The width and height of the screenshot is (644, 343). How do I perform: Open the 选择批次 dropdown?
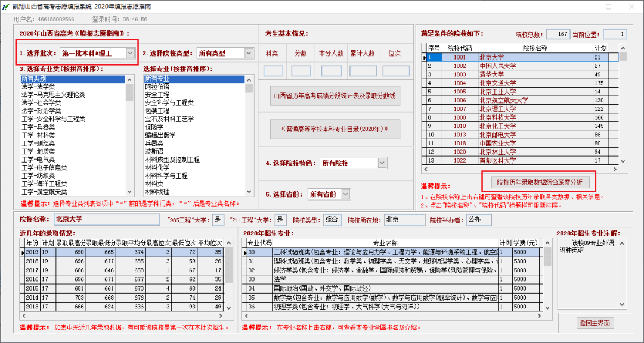point(130,53)
